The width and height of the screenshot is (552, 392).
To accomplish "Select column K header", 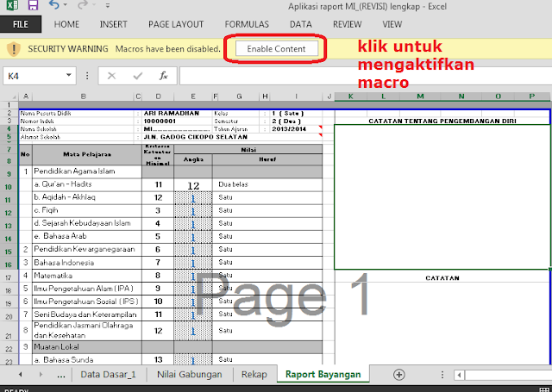I will pos(351,96).
